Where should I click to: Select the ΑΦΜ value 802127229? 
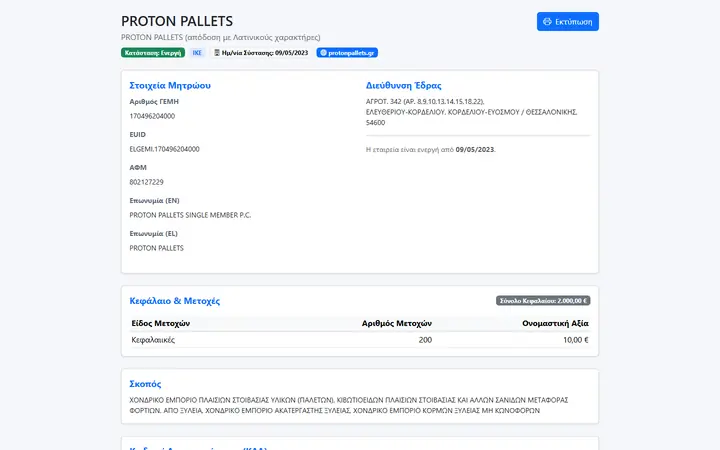point(146,182)
